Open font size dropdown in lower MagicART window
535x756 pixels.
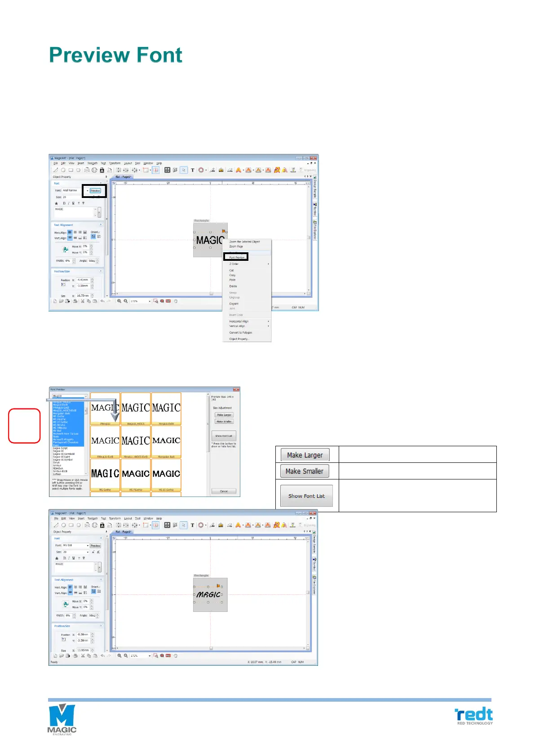point(88,552)
